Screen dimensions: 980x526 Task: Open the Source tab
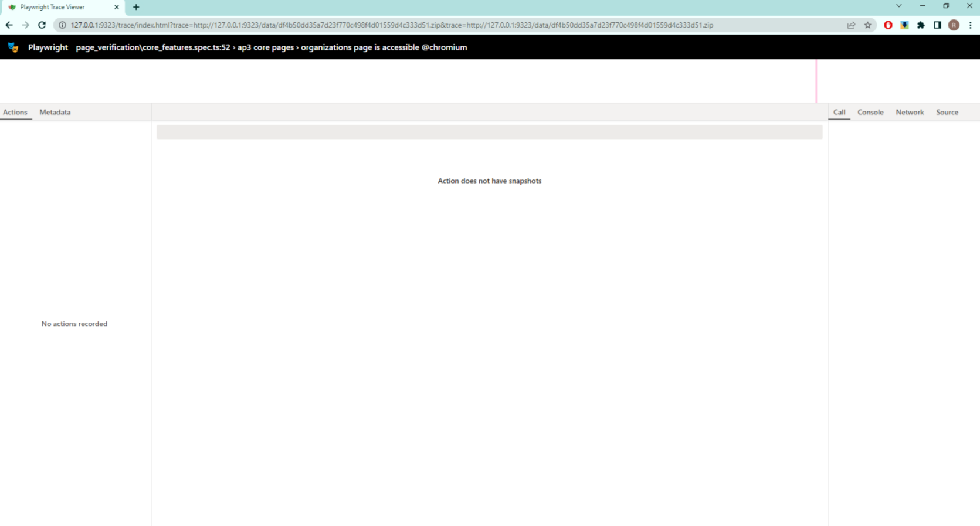pos(947,112)
